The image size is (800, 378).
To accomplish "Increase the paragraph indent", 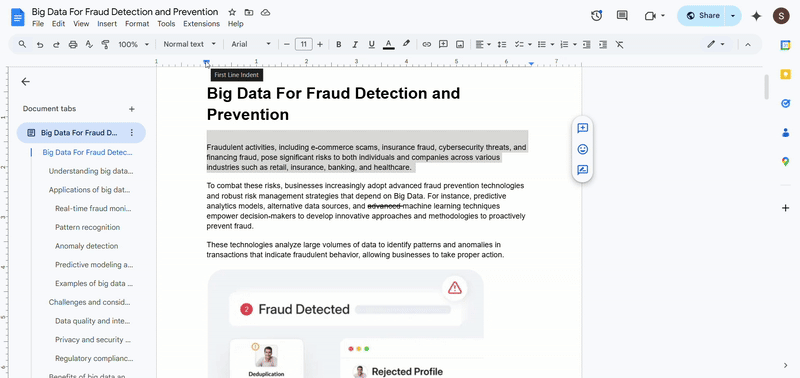I will tap(603, 44).
